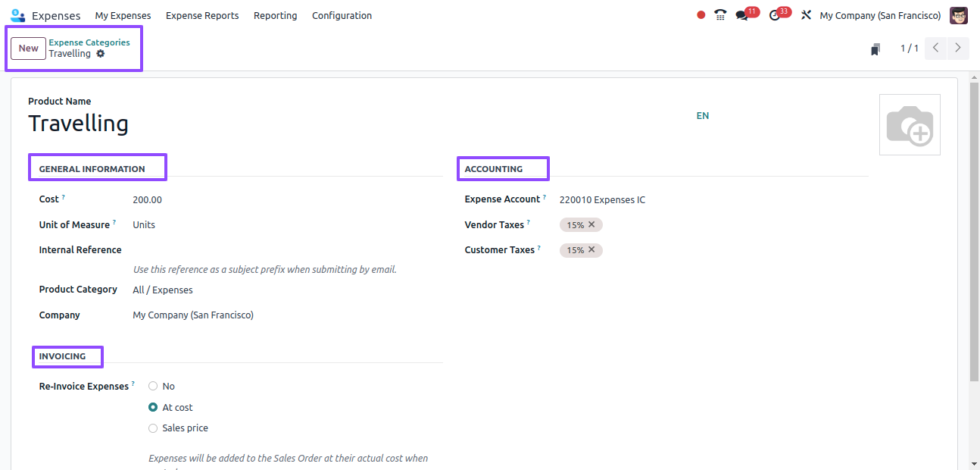Image resolution: width=980 pixels, height=470 pixels.
Task: Open the user avatar menu
Action: point(959,15)
